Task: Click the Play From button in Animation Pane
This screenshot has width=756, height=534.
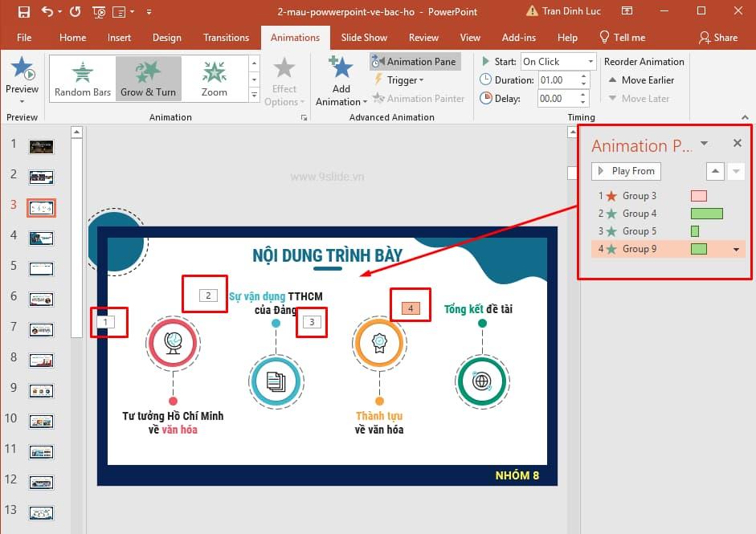Action: 626,170
